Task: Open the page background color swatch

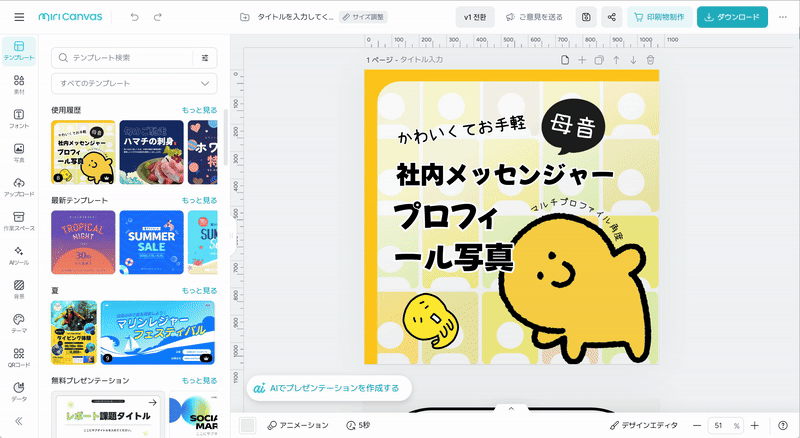Action: [248, 425]
